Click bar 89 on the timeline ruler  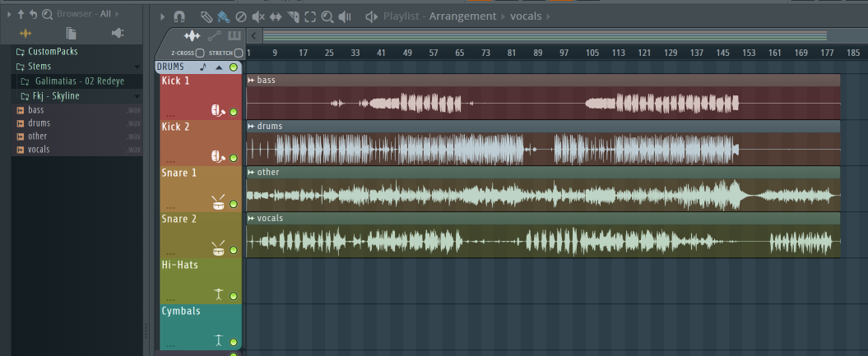(537, 53)
